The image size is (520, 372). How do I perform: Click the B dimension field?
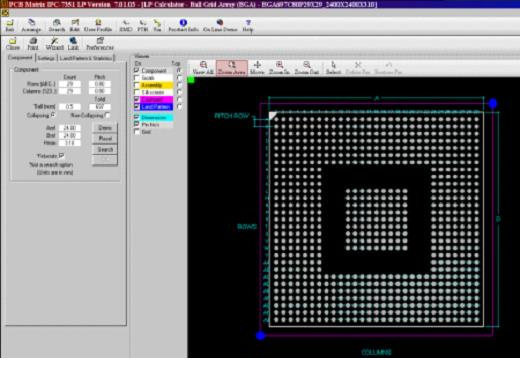(x=70, y=135)
